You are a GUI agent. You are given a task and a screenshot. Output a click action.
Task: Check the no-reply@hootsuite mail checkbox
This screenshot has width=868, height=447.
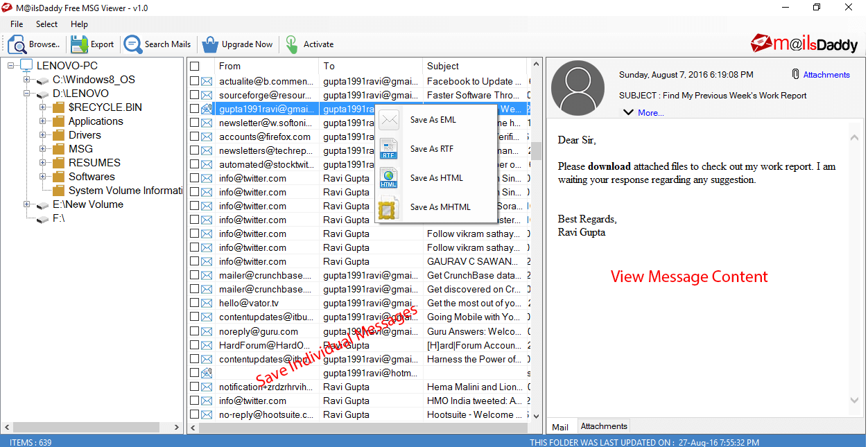[x=195, y=414]
